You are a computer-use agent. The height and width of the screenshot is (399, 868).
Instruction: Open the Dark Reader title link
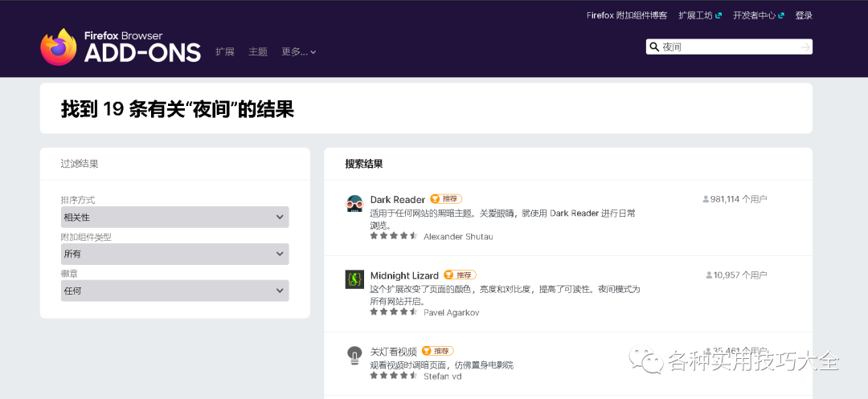pos(398,199)
